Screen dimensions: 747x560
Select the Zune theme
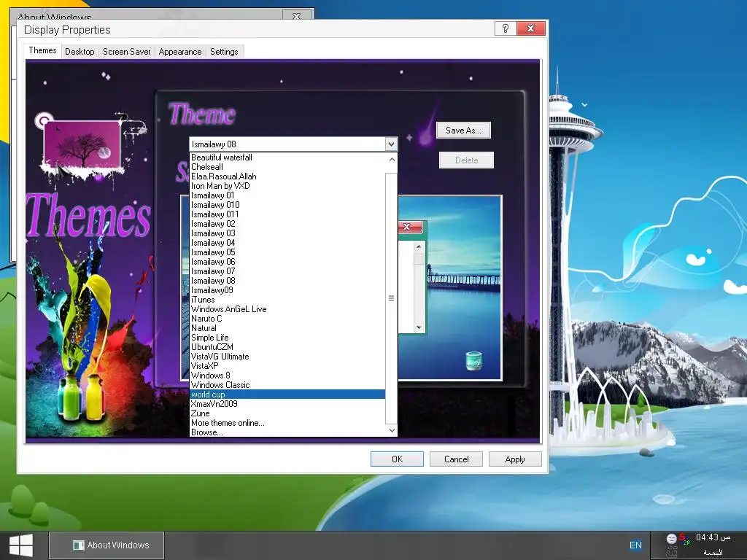(287, 413)
